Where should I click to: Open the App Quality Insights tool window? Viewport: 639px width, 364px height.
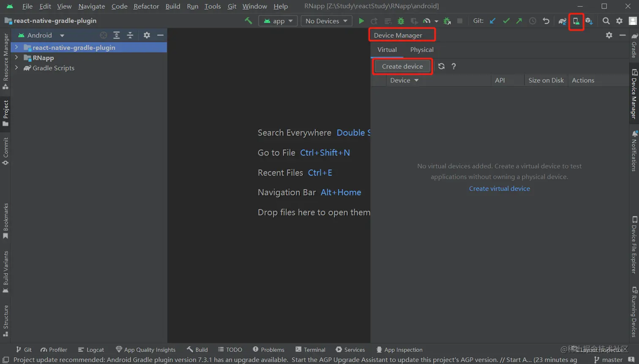point(145,350)
